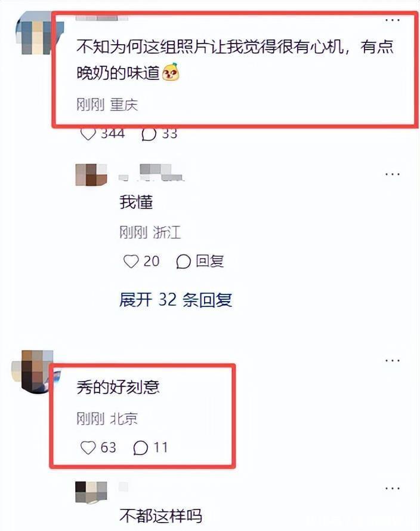Open the avatar of the 不都这样吗 replier
This screenshot has height=531, width=420.
point(91,492)
